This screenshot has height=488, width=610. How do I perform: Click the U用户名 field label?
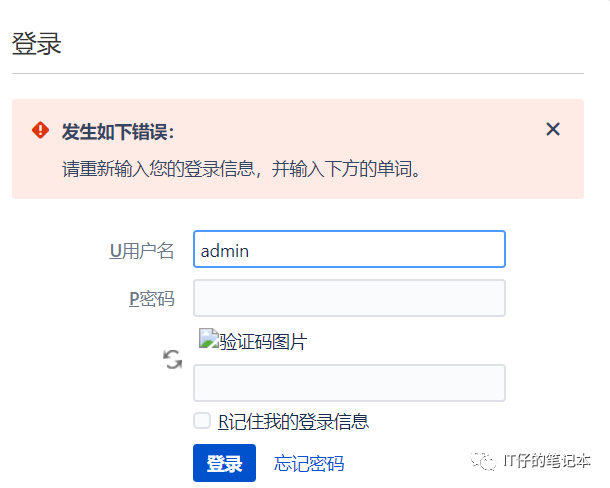coord(141,251)
